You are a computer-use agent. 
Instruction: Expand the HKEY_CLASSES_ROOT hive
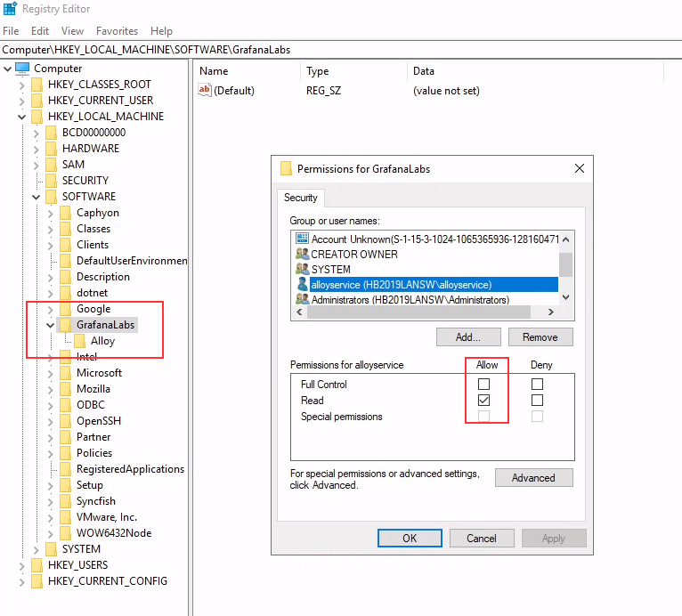point(21,85)
